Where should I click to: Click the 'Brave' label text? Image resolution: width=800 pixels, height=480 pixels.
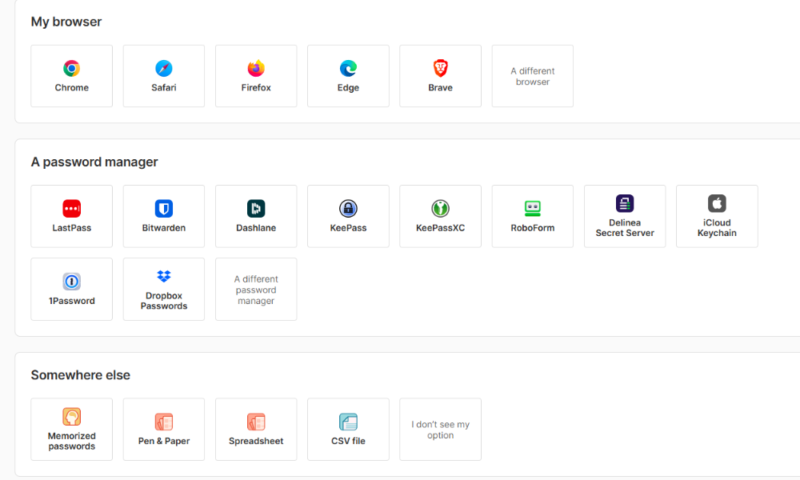coord(440,88)
